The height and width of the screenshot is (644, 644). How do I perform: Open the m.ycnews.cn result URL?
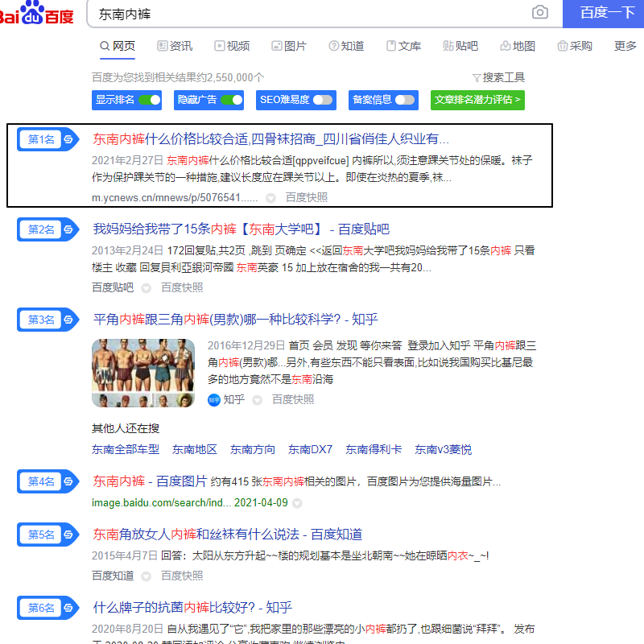click(x=175, y=197)
